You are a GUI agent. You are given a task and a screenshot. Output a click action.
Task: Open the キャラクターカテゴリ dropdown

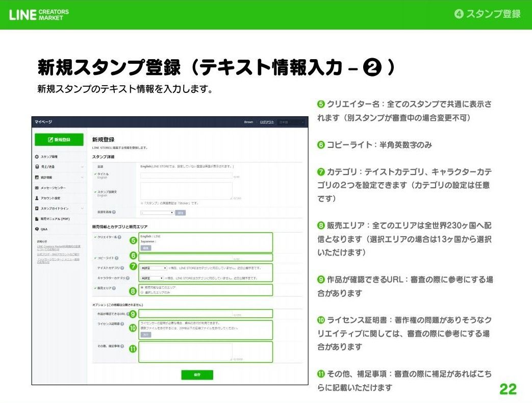point(153,278)
